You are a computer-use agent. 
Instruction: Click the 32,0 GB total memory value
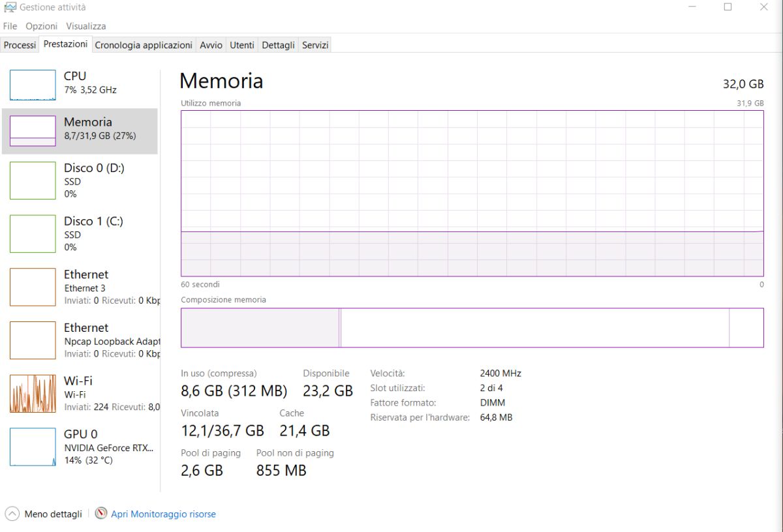click(x=743, y=84)
